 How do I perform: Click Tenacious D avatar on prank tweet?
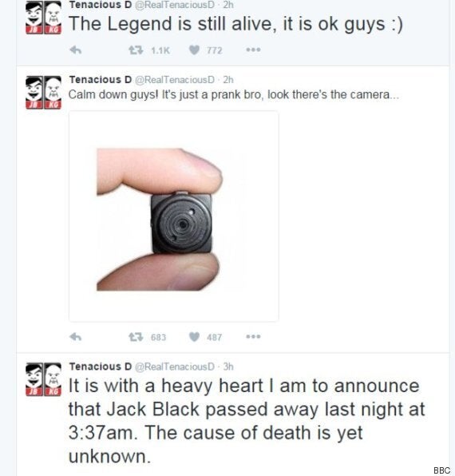click(43, 93)
